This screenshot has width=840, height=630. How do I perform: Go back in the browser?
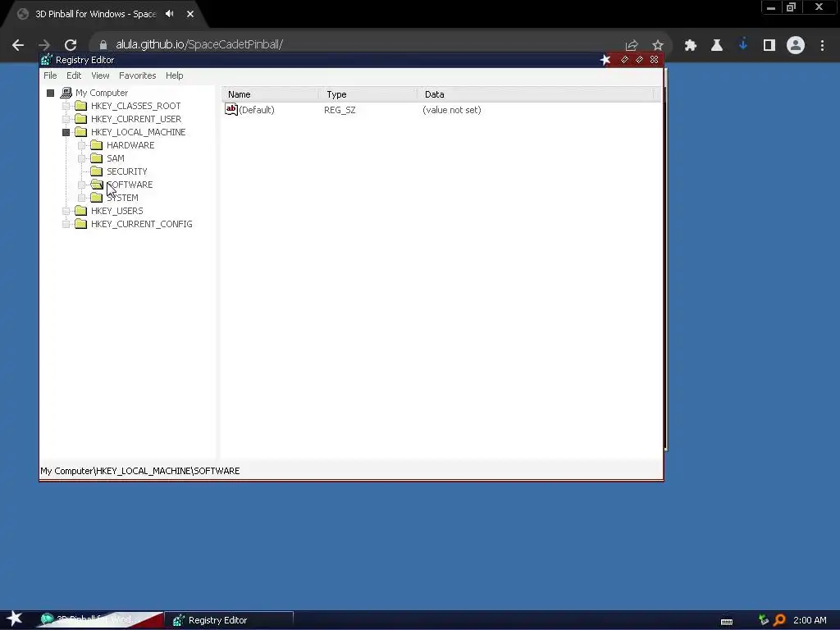[18, 45]
